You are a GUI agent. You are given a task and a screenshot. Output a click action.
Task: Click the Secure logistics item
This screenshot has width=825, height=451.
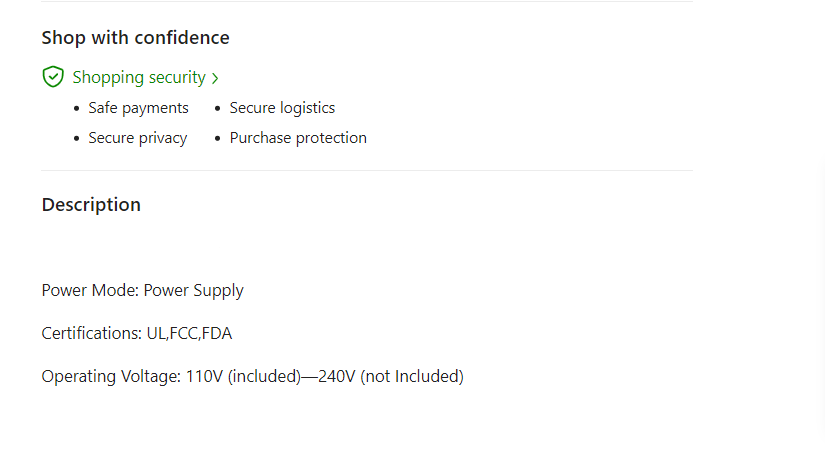pyautogui.click(x=282, y=108)
